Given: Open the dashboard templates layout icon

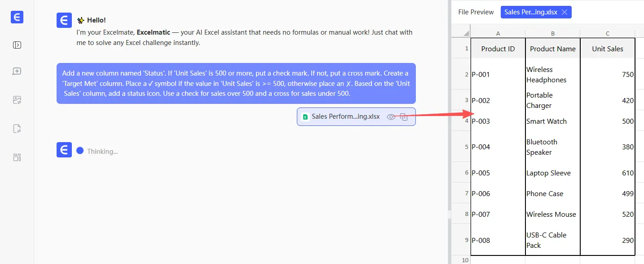Looking at the screenshot, I should pos(17,157).
